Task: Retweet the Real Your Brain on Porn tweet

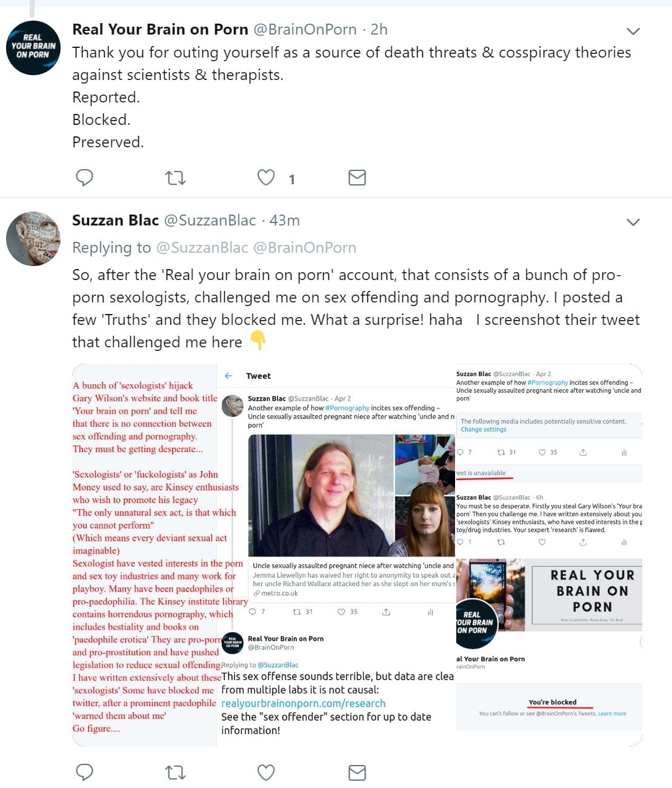Action: pos(175,178)
